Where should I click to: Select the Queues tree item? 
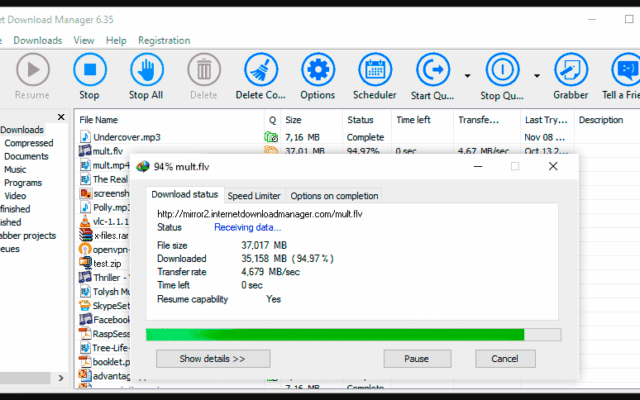(x=10, y=249)
